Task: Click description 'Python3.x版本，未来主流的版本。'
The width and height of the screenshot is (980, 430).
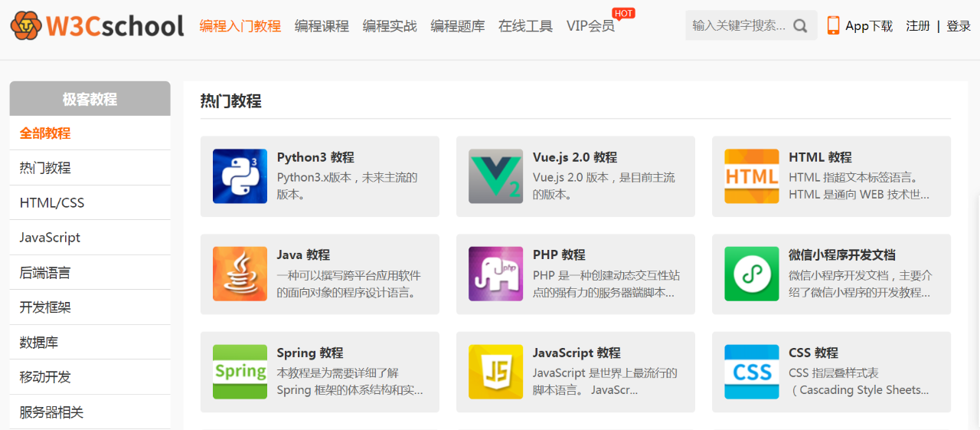Action: (x=348, y=185)
